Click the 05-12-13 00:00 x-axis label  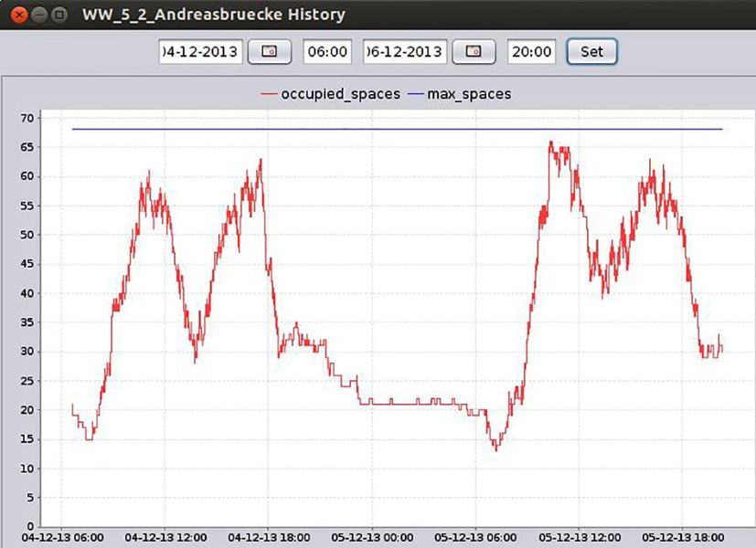point(372,537)
